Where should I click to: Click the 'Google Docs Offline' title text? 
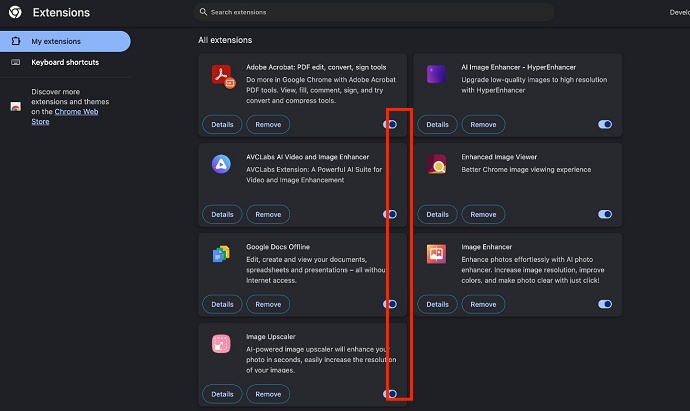pyautogui.click(x=278, y=247)
